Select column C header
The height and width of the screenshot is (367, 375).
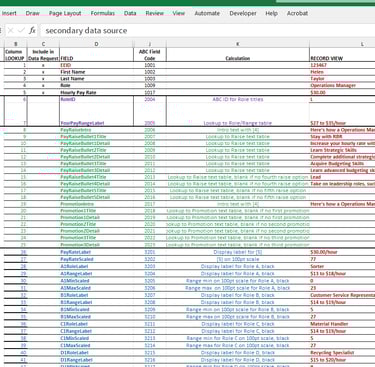[x=43, y=44]
